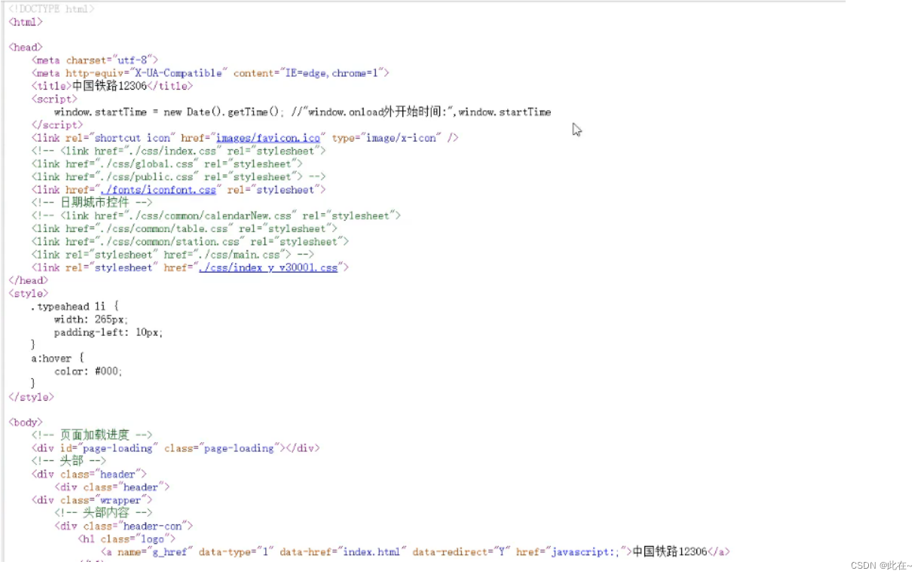Select the 日期城市控件 comment line
This screenshot has width=924, height=577.
click(x=92, y=203)
